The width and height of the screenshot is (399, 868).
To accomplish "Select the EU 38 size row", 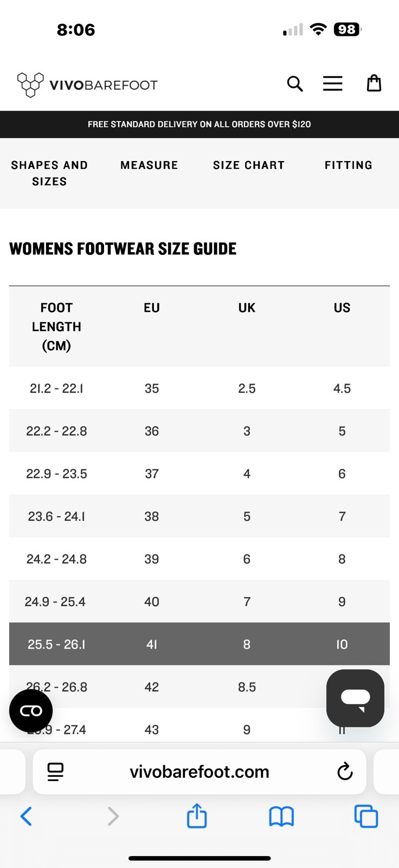I will 200,516.
